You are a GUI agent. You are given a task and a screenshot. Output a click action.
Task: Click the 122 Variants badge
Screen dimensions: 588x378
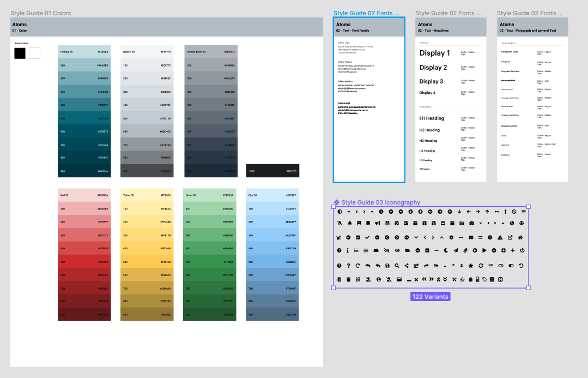point(430,297)
